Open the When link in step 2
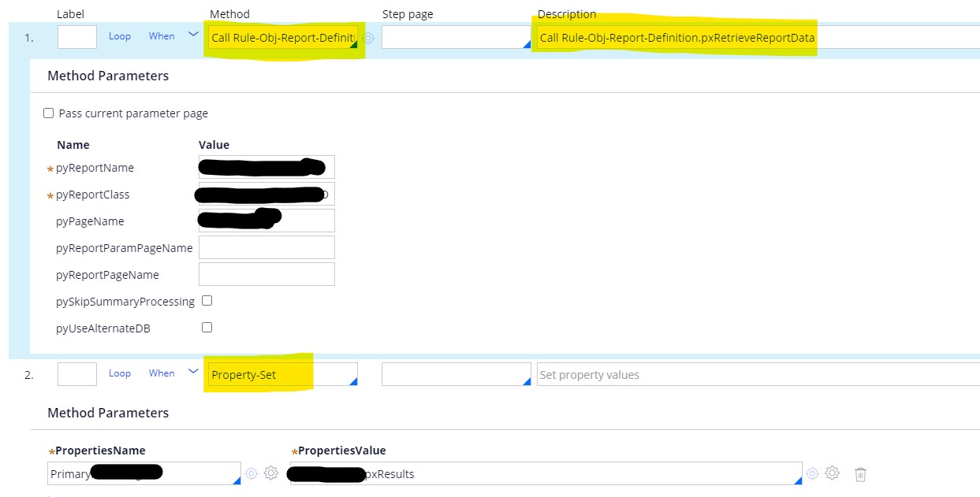Image resolution: width=980 pixels, height=497 pixels. point(162,373)
